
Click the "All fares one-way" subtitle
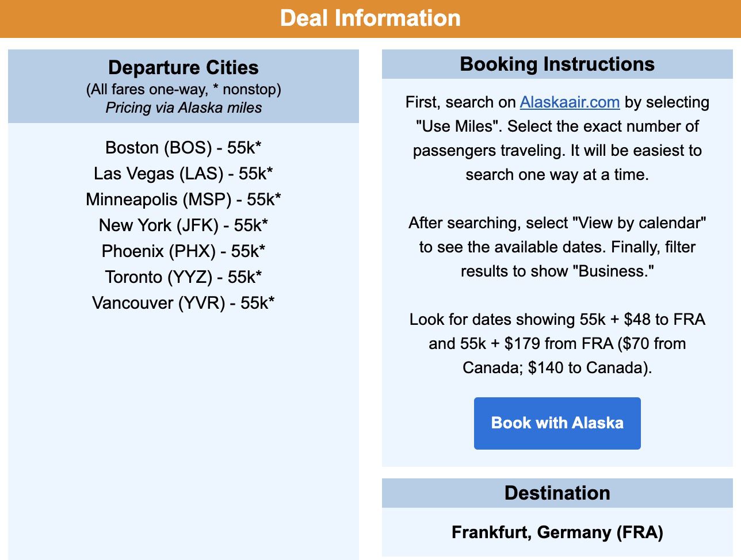[183, 90]
